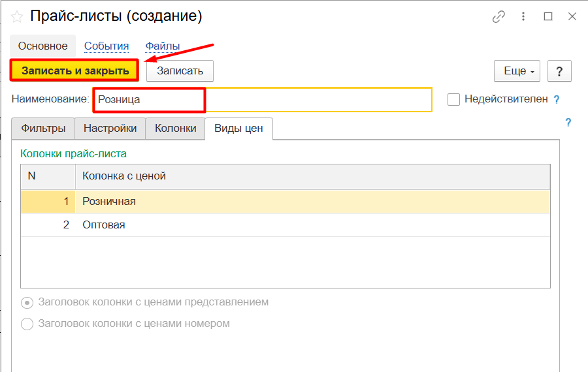Screen dimensions: 588x372
Task: Toggle the Недействителен checkbox
Action: [453, 100]
